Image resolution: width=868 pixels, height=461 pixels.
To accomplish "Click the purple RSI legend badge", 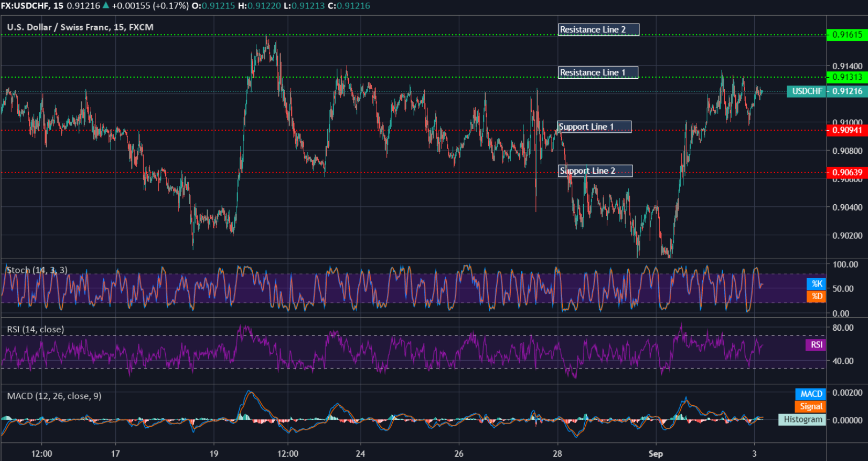I will click(x=816, y=345).
